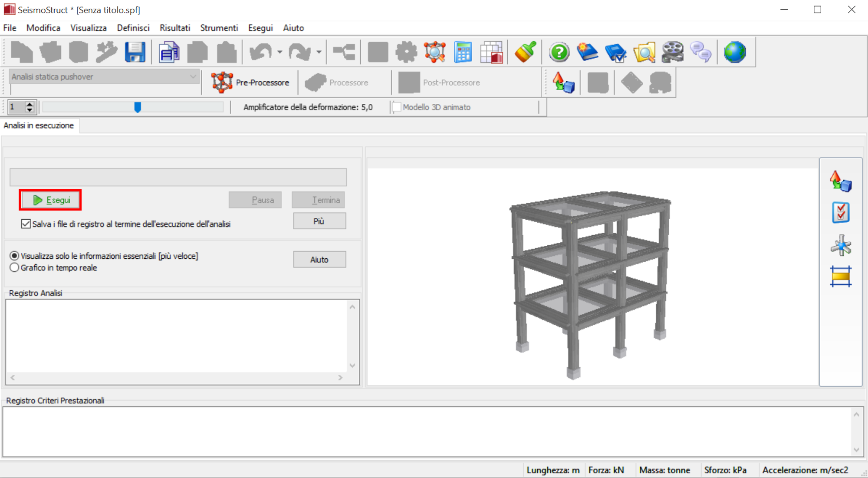Select Grafico in tempo reale option
Image resolution: width=868 pixels, height=478 pixels.
pyautogui.click(x=15, y=268)
